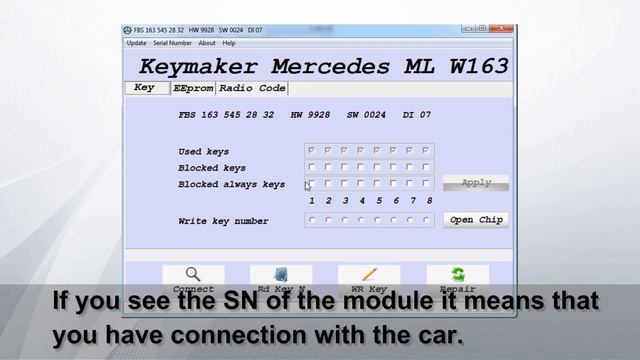
Task: Minimize the Keymaker window
Action: click(469, 28)
